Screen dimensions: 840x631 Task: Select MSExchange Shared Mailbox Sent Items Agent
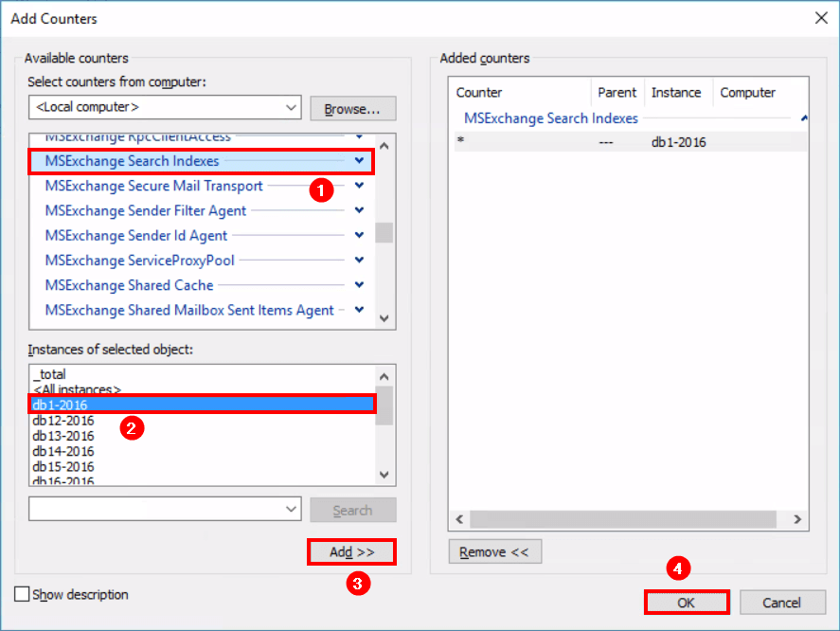click(x=189, y=310)
